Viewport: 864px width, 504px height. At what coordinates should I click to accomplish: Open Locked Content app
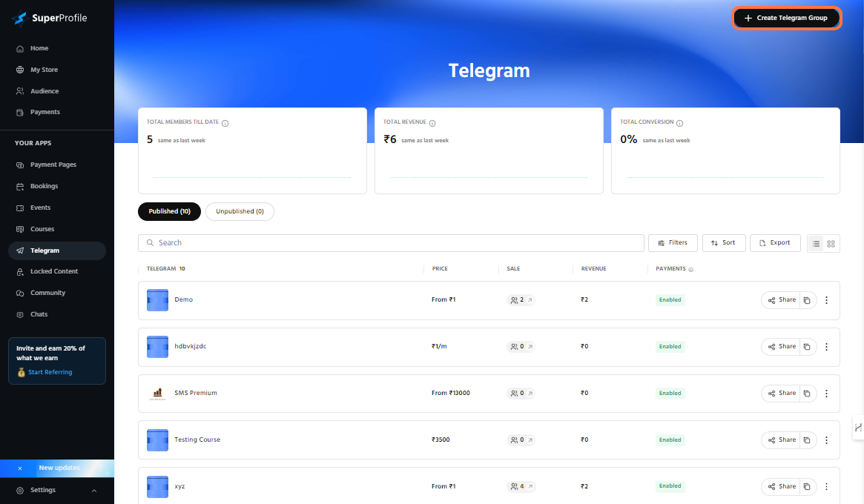[x=54, y=271]
